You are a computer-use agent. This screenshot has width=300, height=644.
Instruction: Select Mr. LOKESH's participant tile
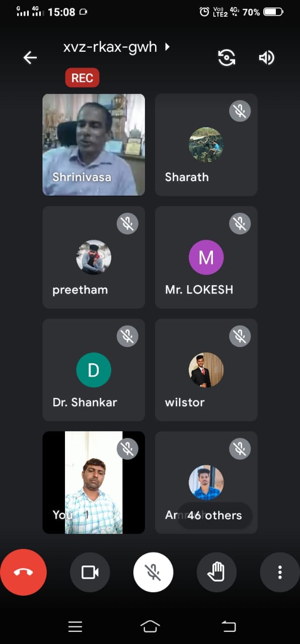[206, 257]
